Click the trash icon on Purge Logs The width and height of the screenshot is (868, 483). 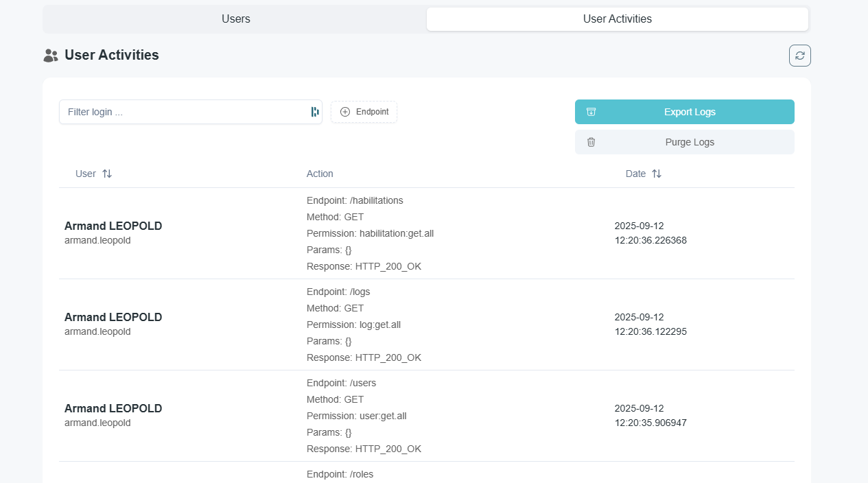coord(591,142)
